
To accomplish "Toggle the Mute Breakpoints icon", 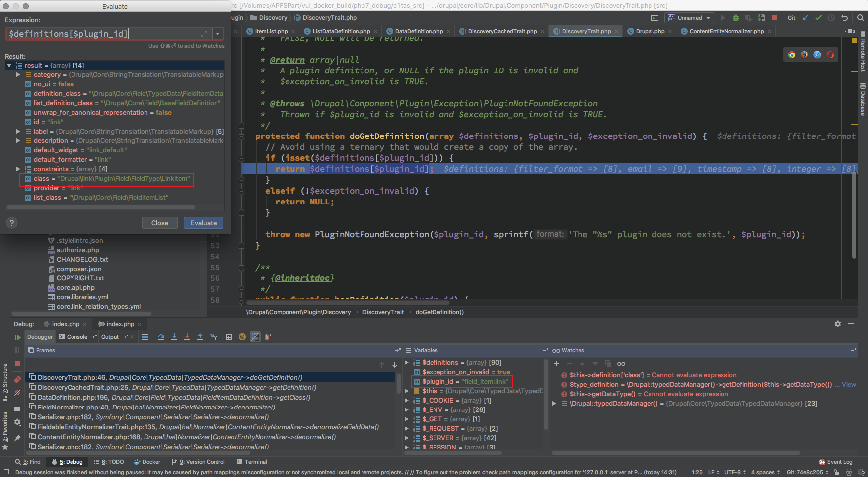I will pyautogui.click(x=17, y=393).
